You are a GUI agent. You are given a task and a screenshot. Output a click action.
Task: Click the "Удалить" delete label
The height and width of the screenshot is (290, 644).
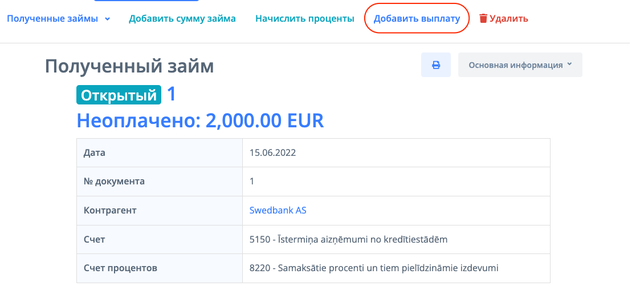(x=509, y=19)
